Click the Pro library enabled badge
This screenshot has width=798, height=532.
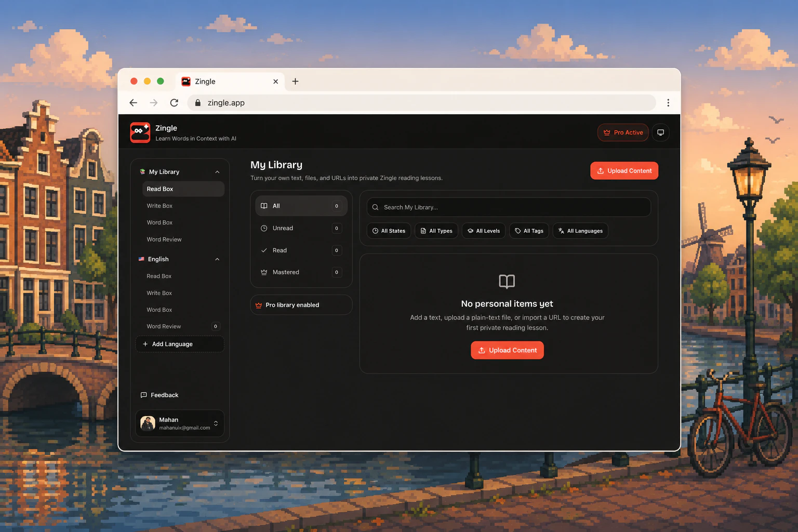coord(301,305)
